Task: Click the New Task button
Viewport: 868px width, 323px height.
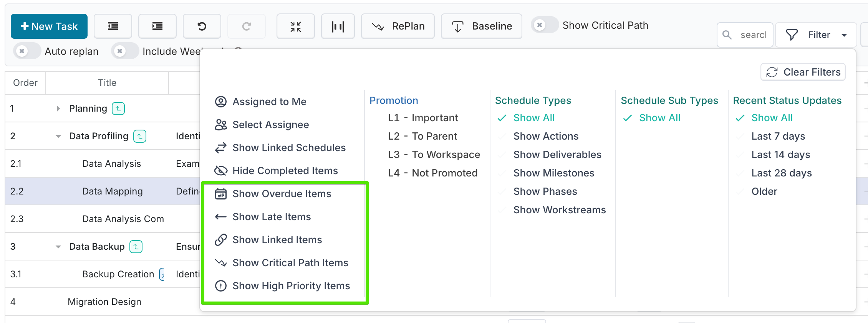Action: tap(49, 26)
